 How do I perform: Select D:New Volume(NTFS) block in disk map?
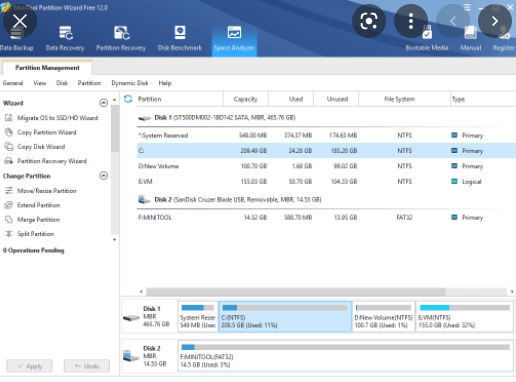click(x=384, y=317)
